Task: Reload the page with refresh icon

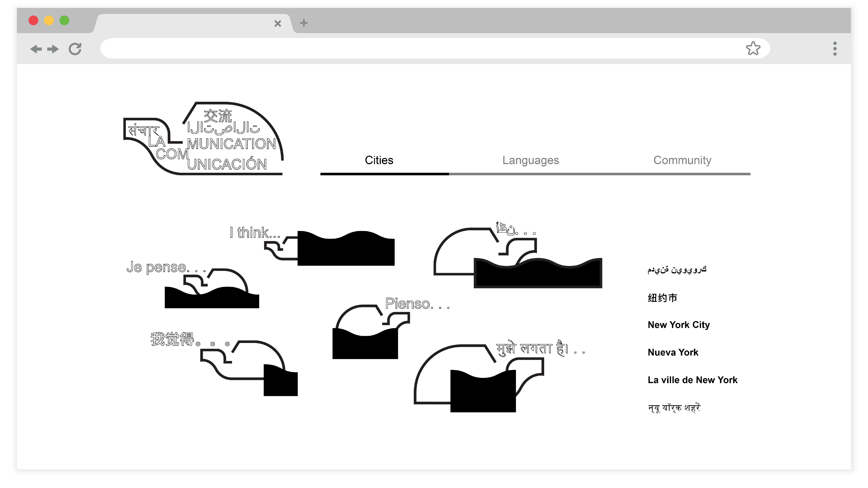Action: click(75, 49)
